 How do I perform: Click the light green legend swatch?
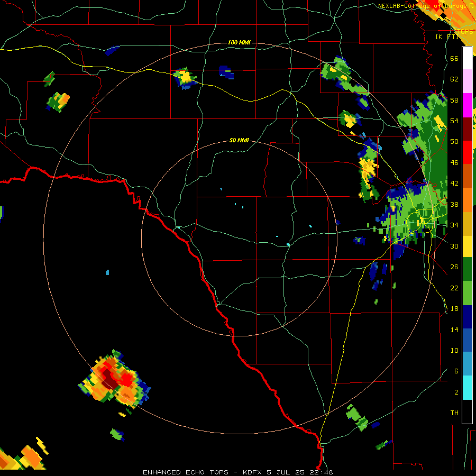(467, 293)
